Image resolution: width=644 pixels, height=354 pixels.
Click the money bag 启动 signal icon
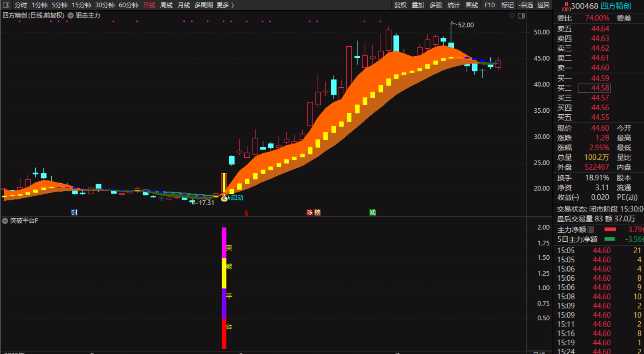[224, 198]
